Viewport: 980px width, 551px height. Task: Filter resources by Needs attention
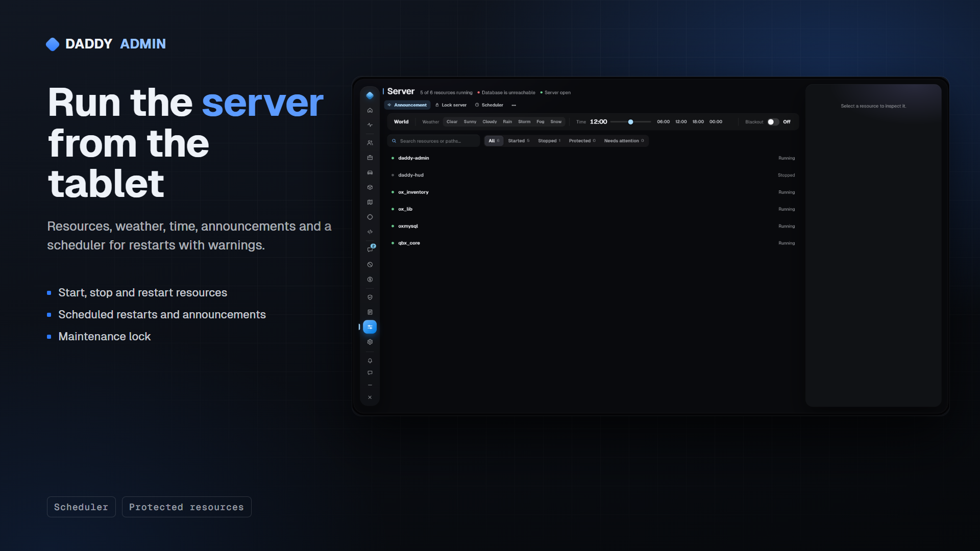coord(624,141)
